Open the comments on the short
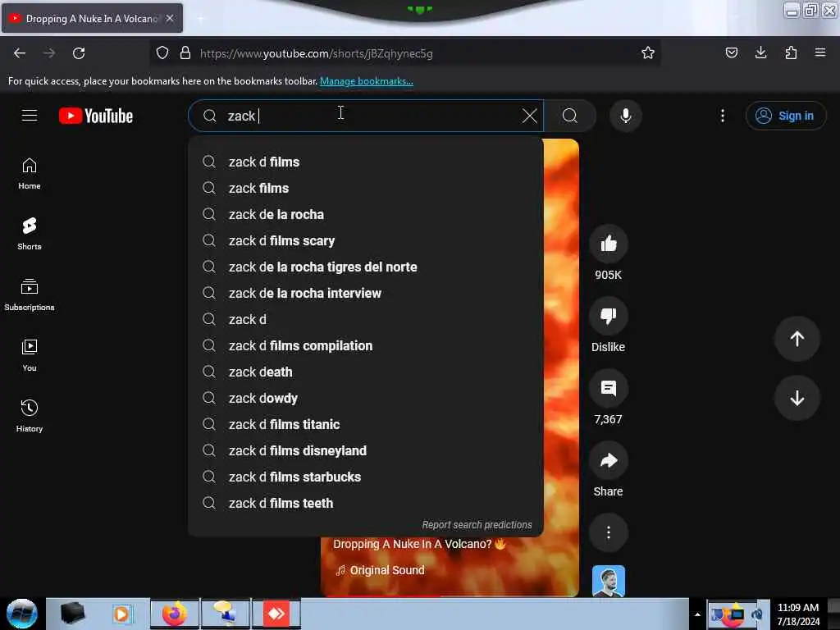 608,388
